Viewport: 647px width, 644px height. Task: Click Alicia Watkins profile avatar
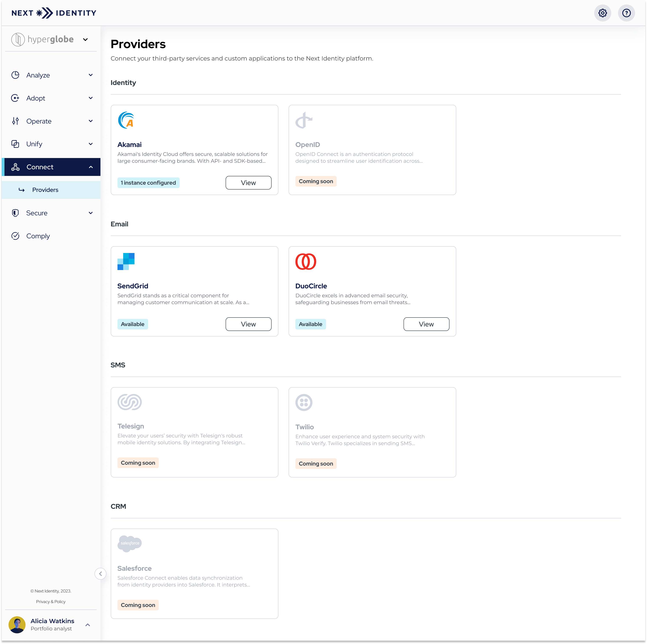click(x=17, y=625)
